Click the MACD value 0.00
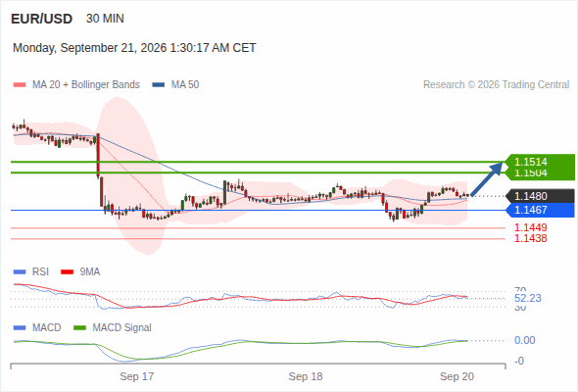Viewport: 578px width, 392px height. (525, 340)
